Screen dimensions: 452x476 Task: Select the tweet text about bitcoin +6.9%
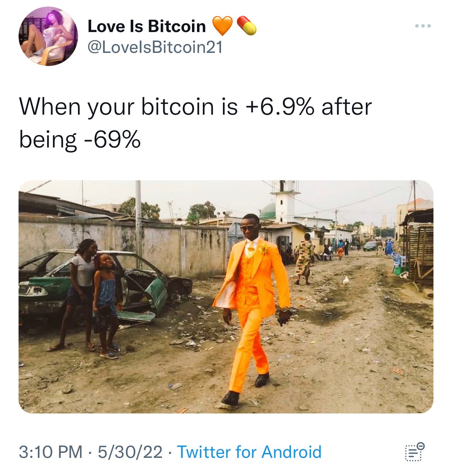coord(195,123)
